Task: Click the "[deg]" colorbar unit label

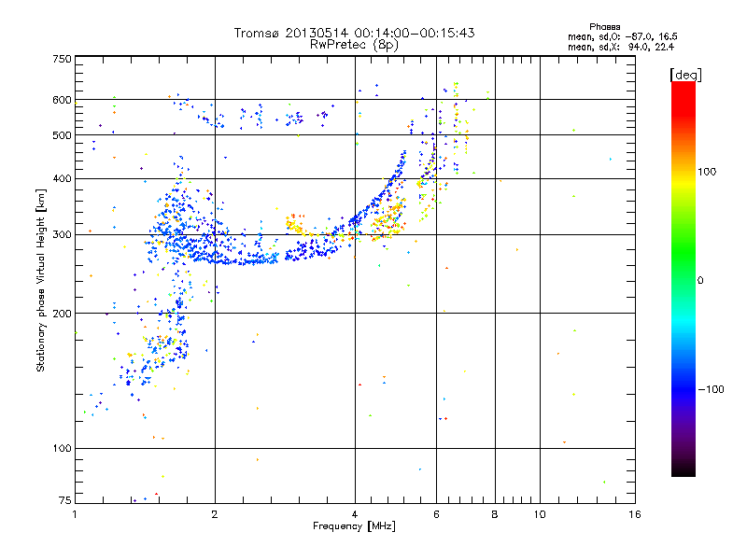Action: tap(685, 75)
